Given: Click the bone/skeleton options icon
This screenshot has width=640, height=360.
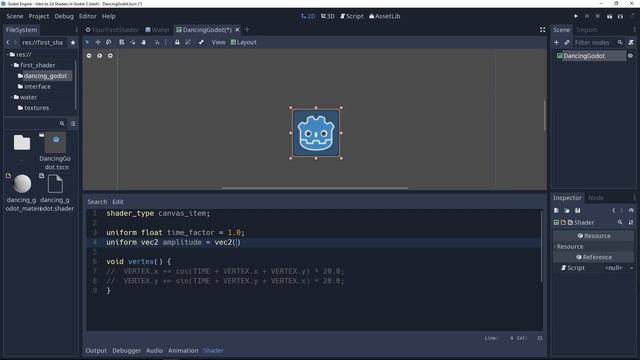Looking at the screenshot, I should [x=201, y=42].
